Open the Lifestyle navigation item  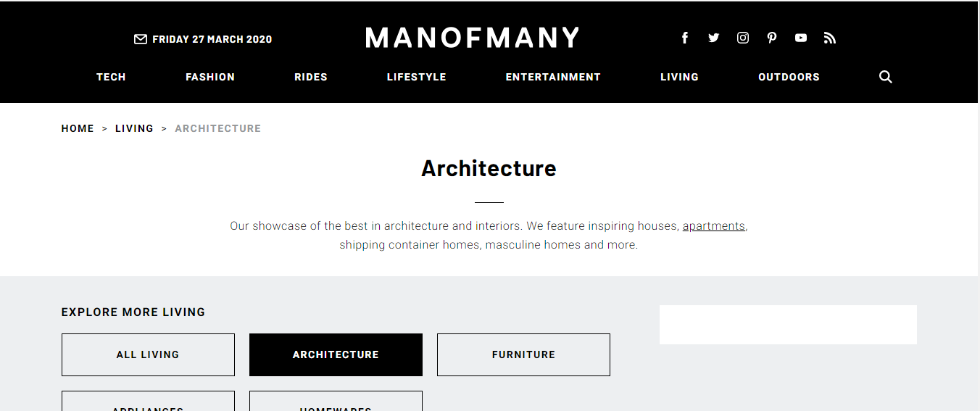pos(417,77)
